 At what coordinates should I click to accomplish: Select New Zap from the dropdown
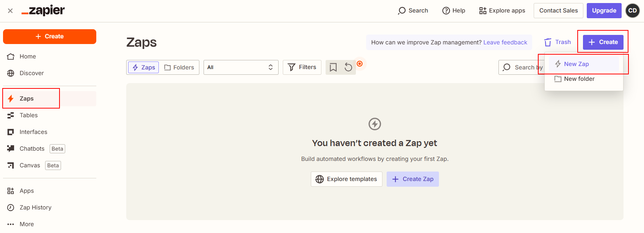584,64
